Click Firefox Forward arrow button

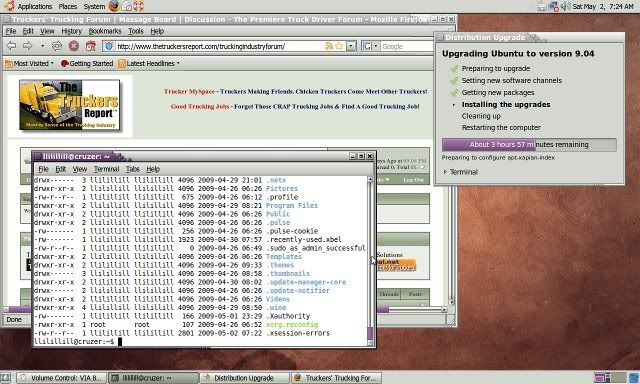pos(27,46)
